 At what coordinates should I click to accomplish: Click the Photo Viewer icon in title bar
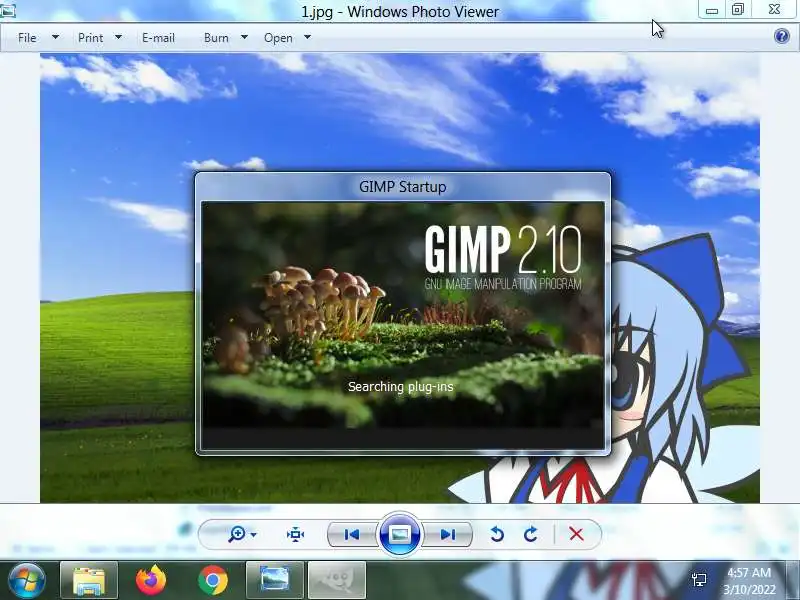tap(7, 10)
